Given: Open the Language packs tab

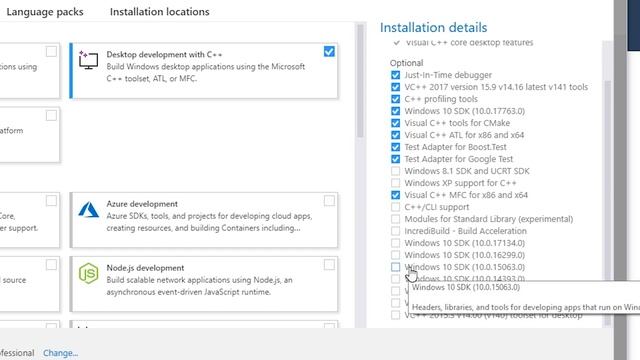Looking at the screenshot, I should (x=44, y=12).
